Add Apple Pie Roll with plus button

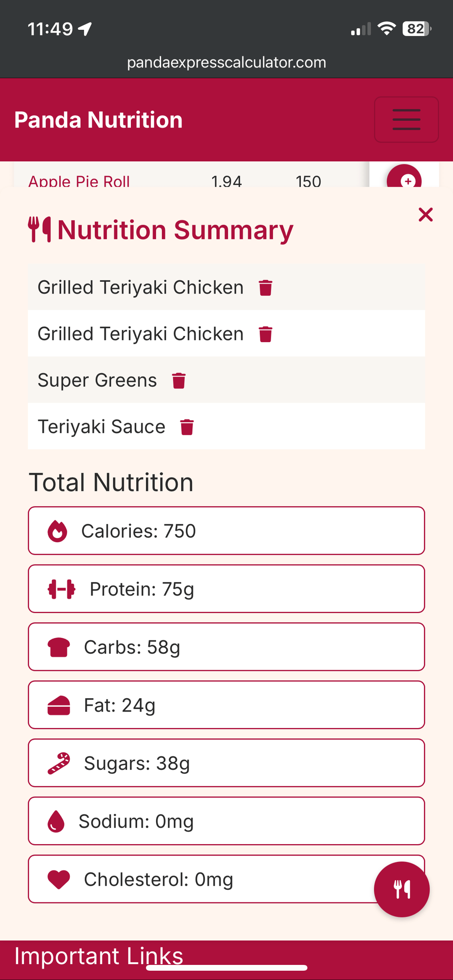404,179
